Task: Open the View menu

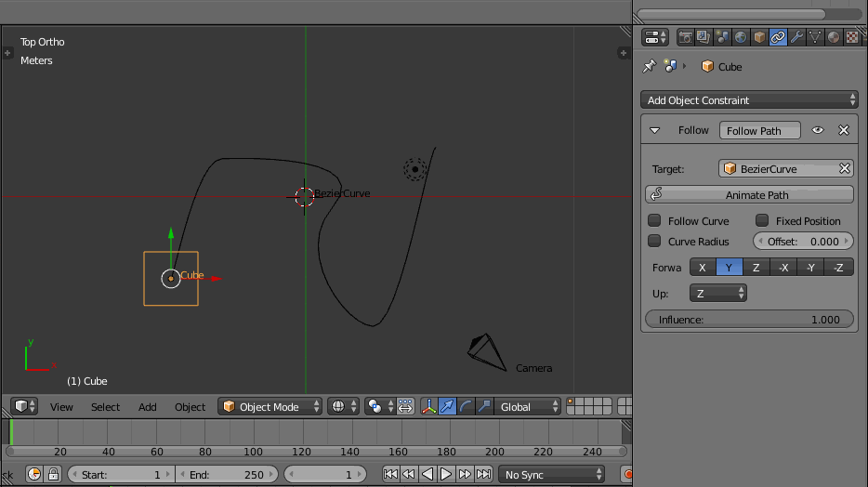Action: (x=61, y=407)
